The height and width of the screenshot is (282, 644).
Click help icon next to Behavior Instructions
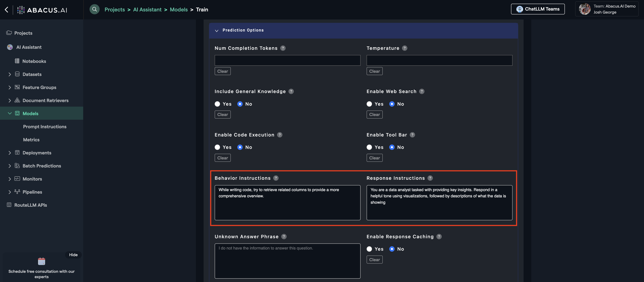click(x=276, y=178)
